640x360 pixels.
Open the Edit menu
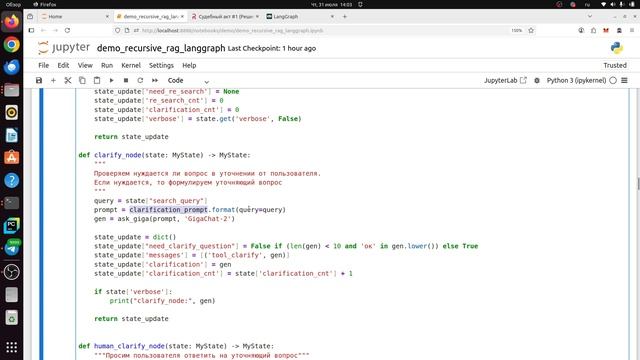[63, 65]
